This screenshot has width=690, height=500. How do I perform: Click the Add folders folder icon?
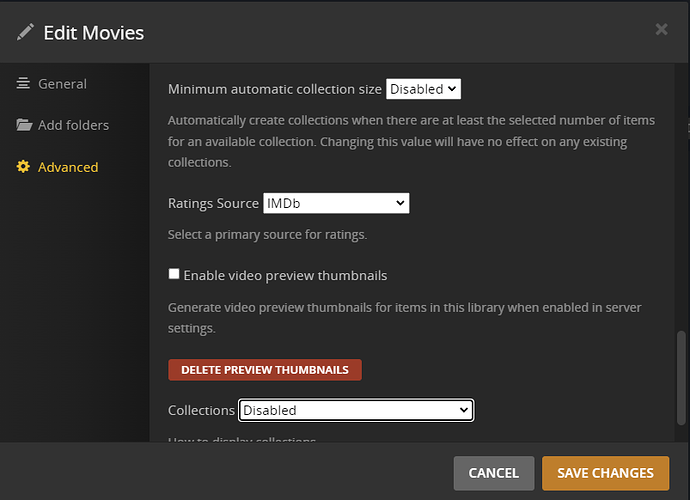click(24, 125)
